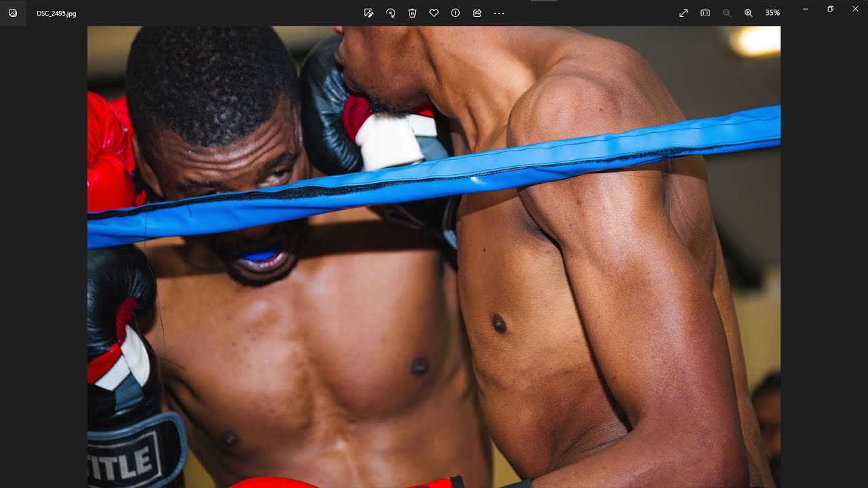
Task: Restore down the Photos window
Action: point(831,9)
